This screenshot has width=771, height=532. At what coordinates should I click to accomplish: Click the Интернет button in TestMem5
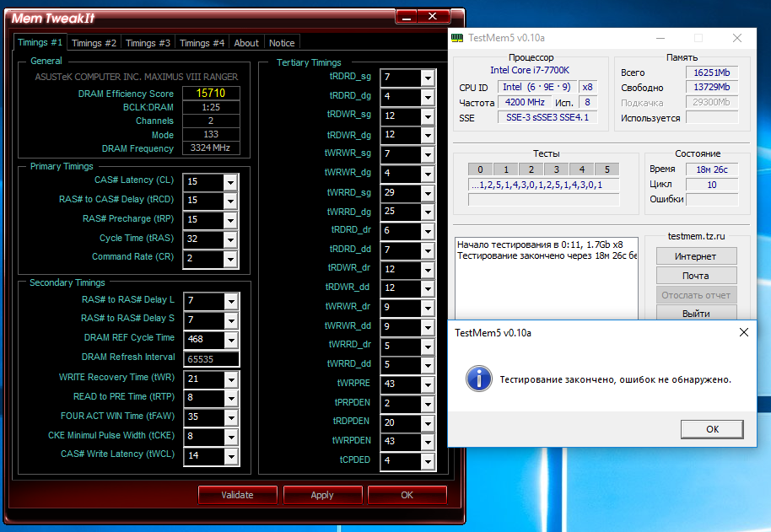click(696, 256)
